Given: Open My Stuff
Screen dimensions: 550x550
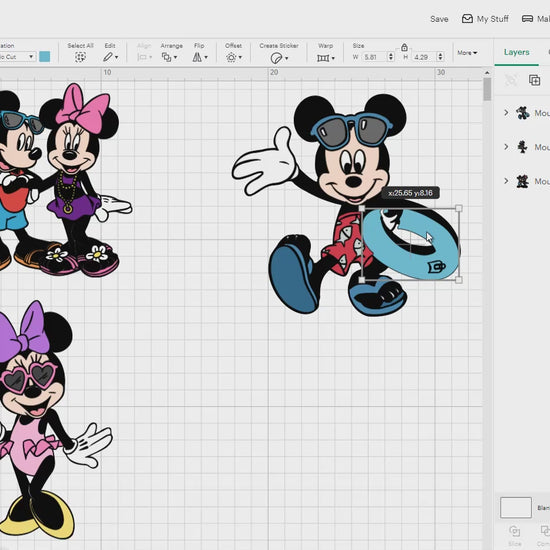Looking at the screenshot, I should pos(485,19).
